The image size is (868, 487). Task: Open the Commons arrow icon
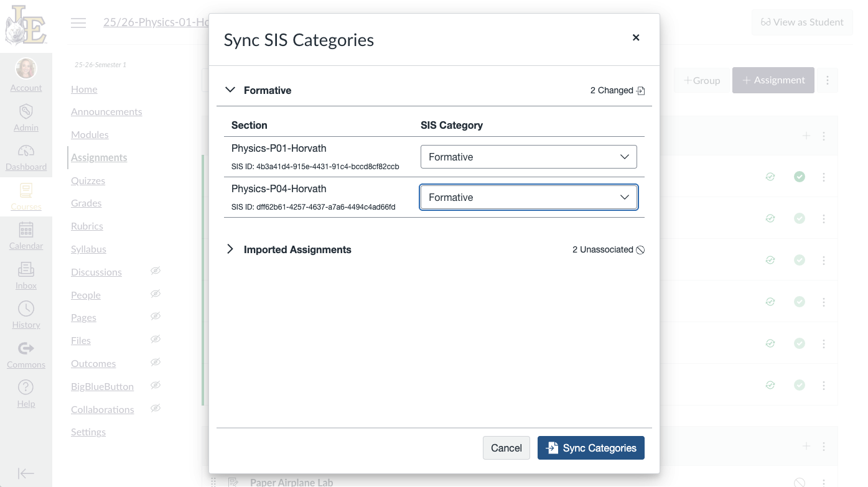point(26,348)
